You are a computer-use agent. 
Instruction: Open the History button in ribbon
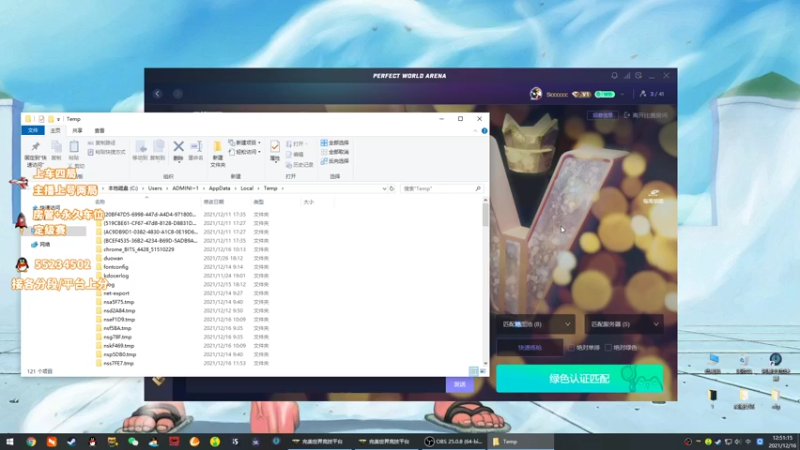[x=299, y=165]
